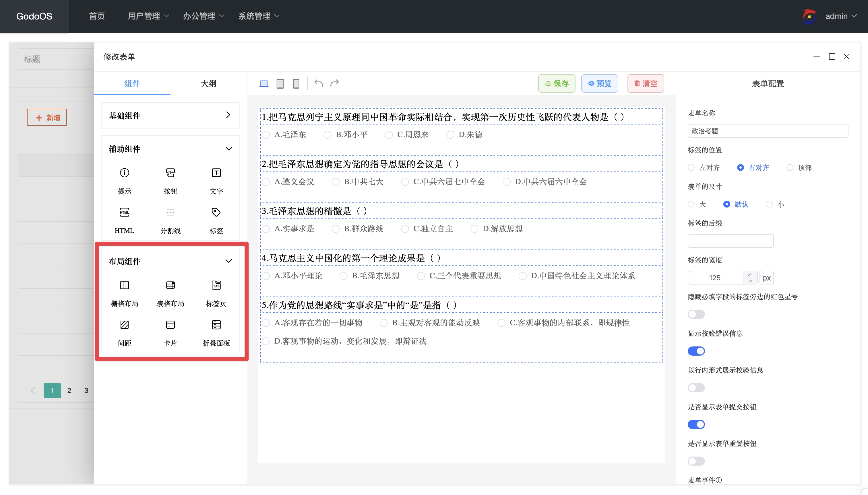This screenshot has width=868, height=495.
Task: Maximize the 修改表单 dialog
Action: tap(832, 56)
